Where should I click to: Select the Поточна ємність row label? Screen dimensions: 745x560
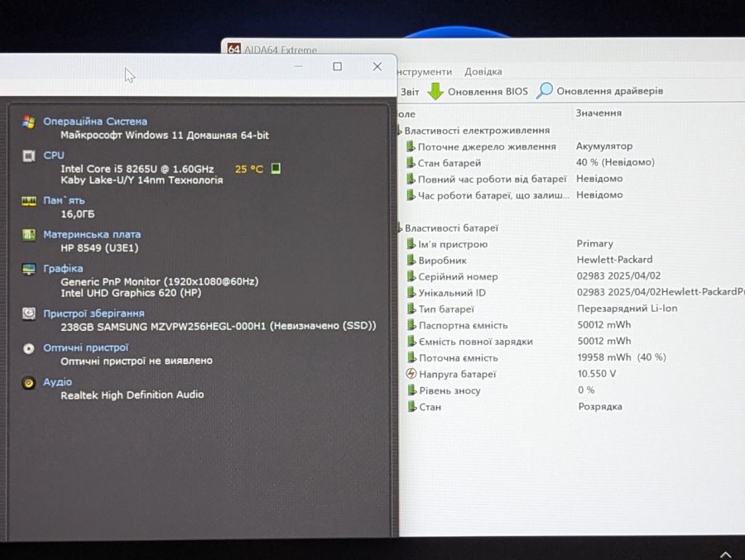459,357
